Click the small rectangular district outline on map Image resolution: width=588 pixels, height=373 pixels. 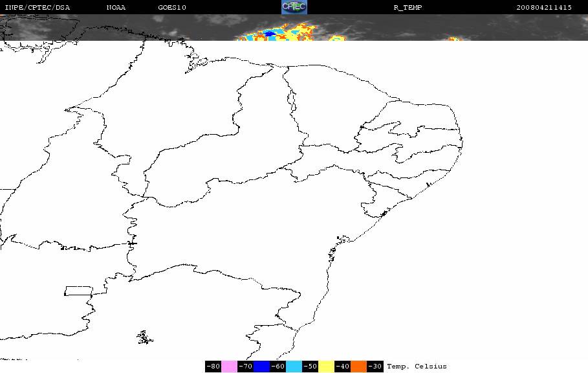(x=78, y=291)
